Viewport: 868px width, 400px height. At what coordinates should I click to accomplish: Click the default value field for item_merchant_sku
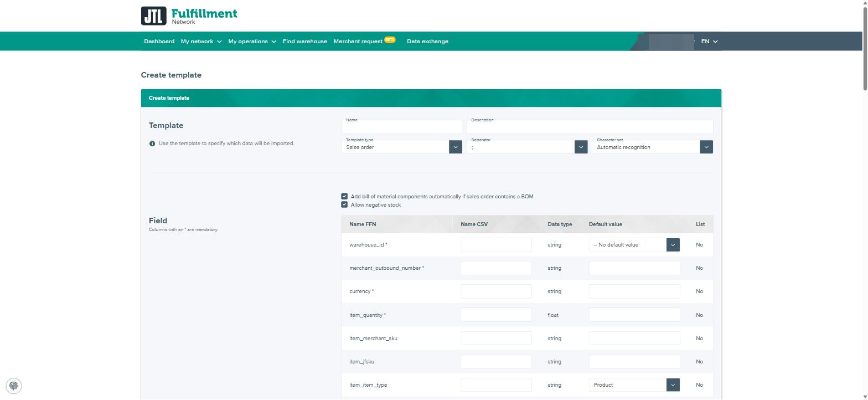click(634, 339)
